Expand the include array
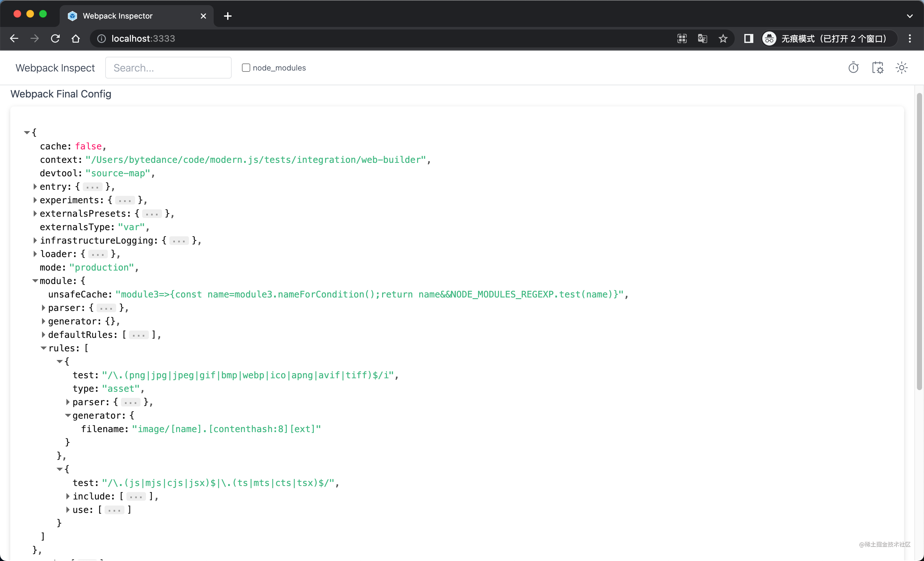 click(x=68, y=496)
